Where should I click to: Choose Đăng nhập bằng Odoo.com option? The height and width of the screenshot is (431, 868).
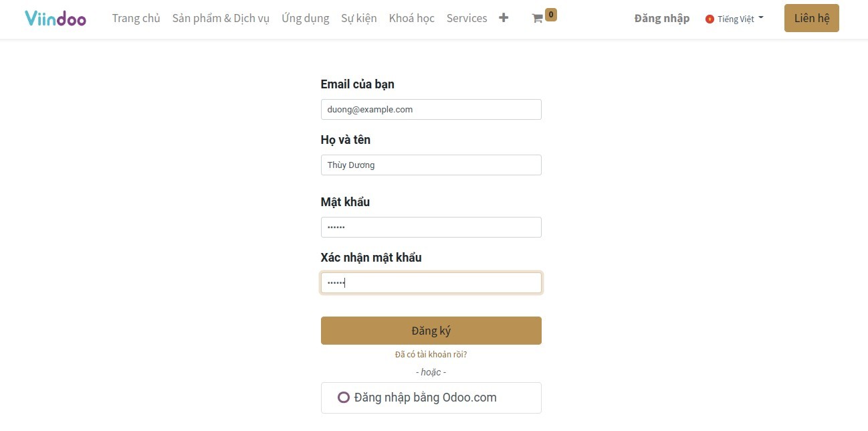click(x=431, y=397)
